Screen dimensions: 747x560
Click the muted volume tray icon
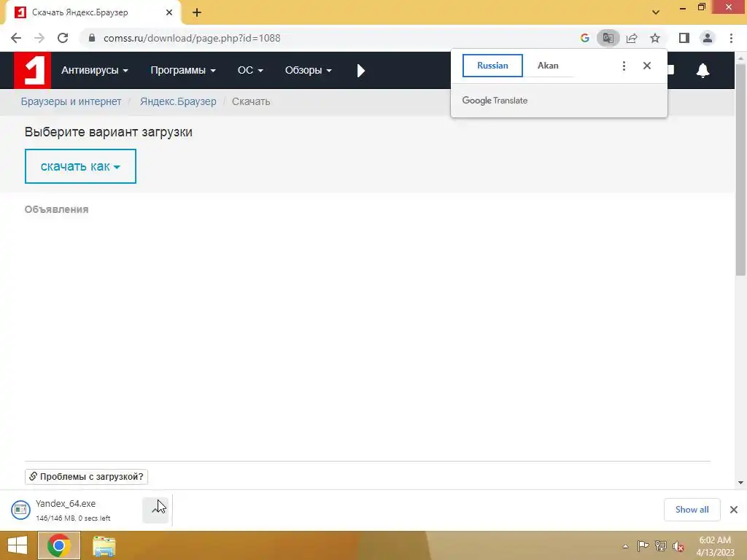[678, 546]
